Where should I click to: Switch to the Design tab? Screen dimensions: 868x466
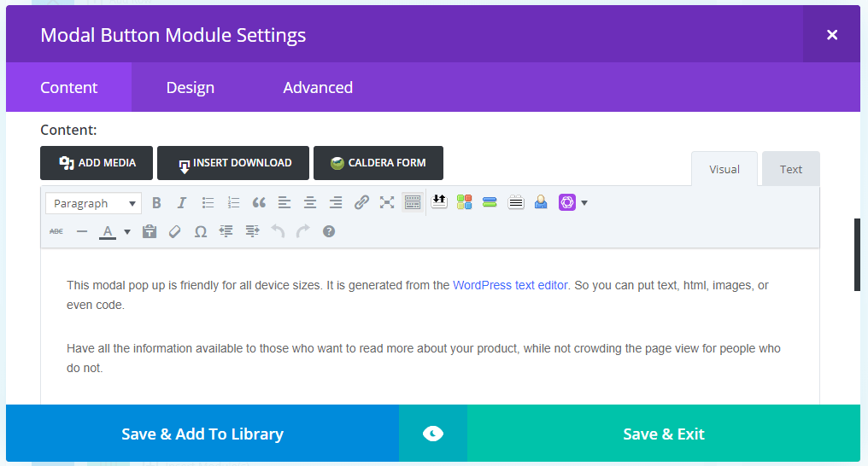click(190, 87)
